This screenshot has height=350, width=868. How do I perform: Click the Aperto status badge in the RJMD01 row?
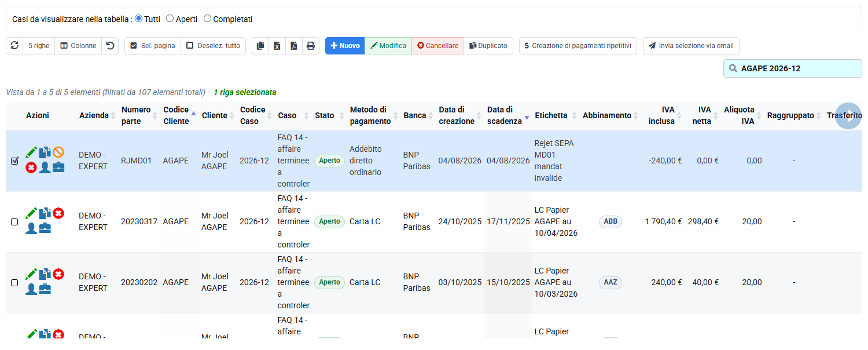[329, 161]
